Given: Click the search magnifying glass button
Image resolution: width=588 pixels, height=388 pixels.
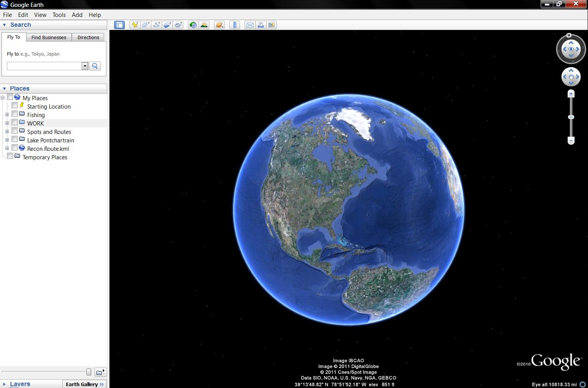Looking at the screenshot, I should point(95,66).
